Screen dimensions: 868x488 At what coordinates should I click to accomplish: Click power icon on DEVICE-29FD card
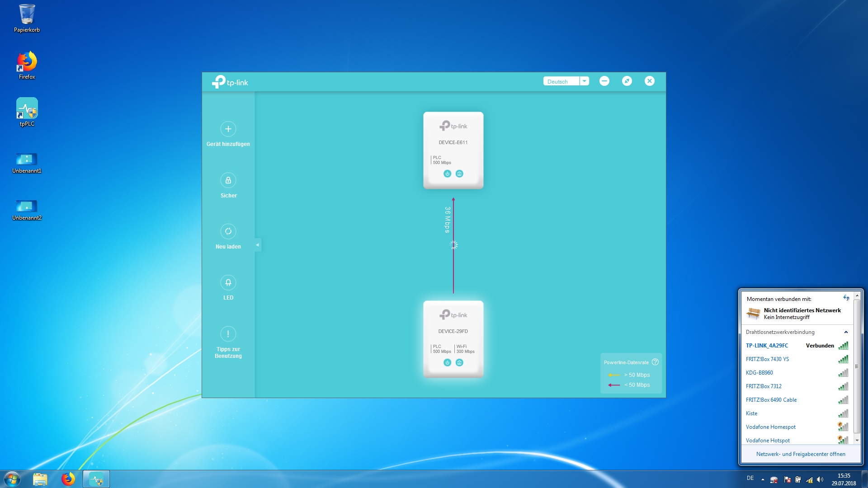[x=447, y=362]
